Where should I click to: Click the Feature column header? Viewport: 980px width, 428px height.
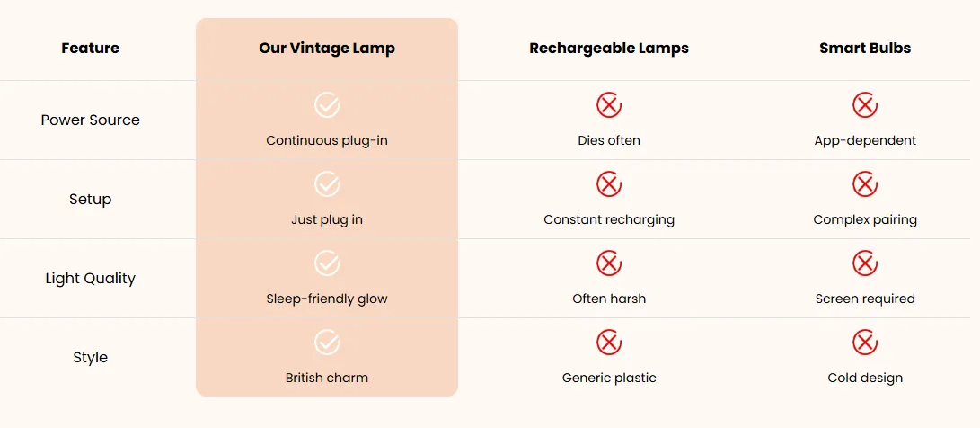click(90, 49)
